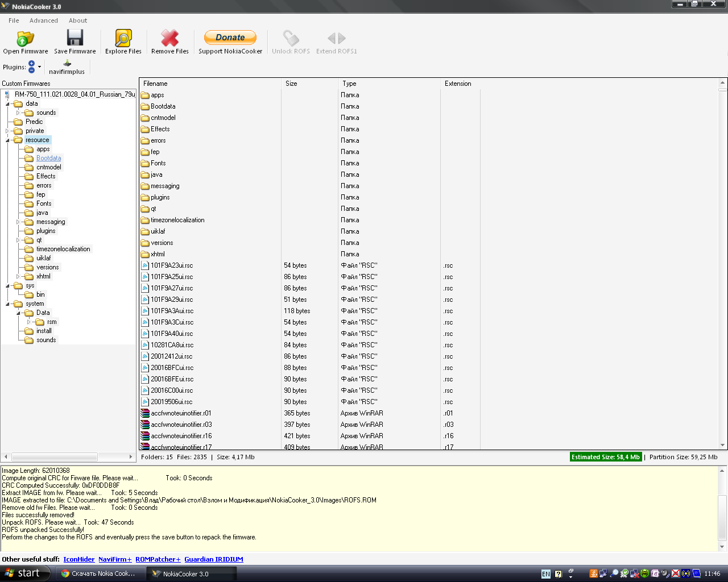
Task: Launch the navifirmplus plugin
Action: (67, 67)
